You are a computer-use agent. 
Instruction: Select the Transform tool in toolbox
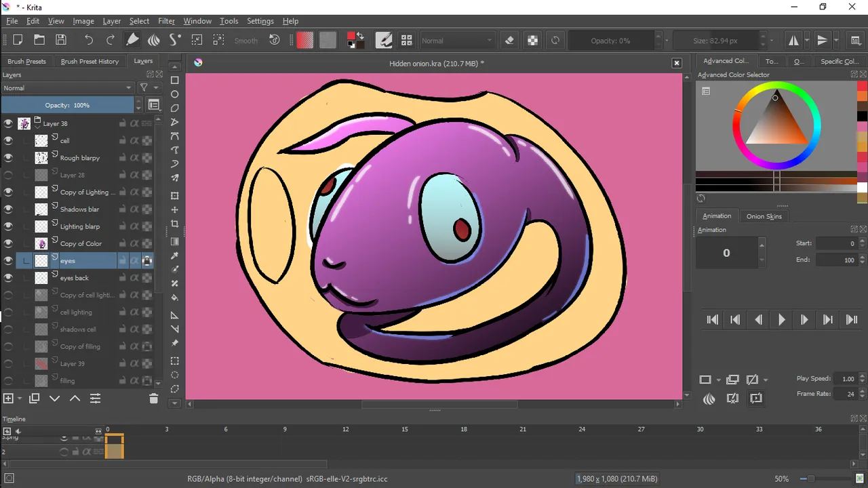(x=174, y=196)
